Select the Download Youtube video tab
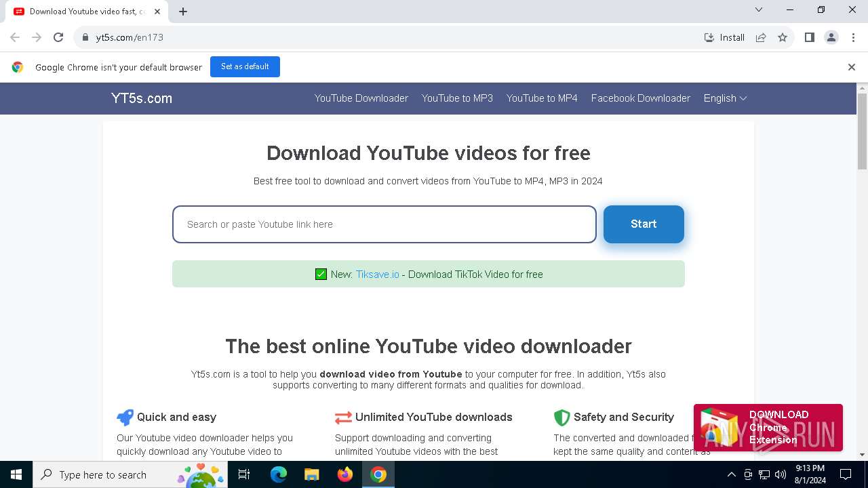The height and width of the screenshot is (488, 868). (86, 12)
